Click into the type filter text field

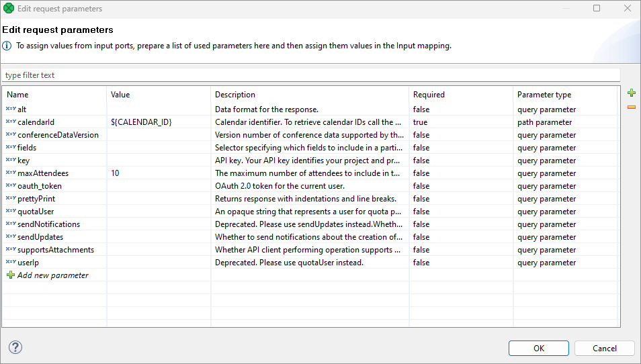pos(310,75)
